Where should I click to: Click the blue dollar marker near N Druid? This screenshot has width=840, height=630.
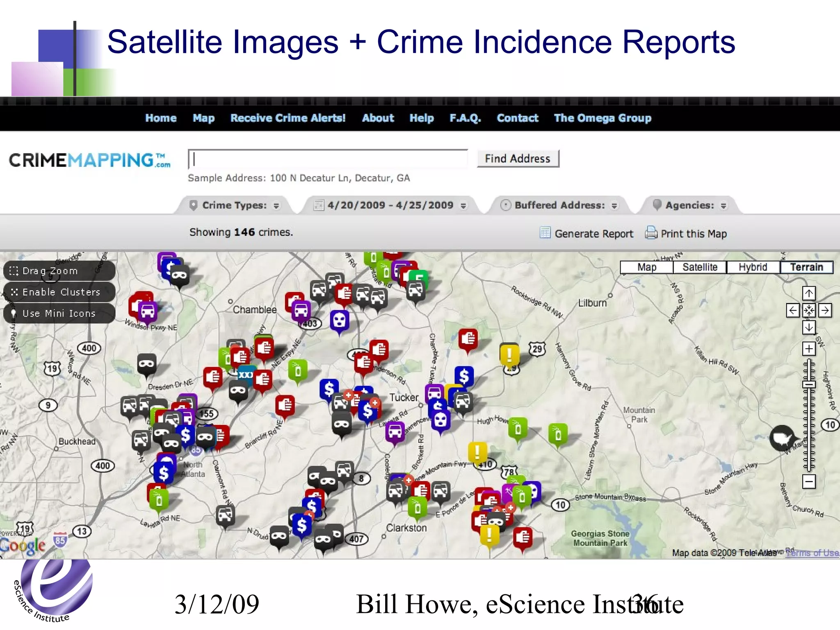[302, 525]
